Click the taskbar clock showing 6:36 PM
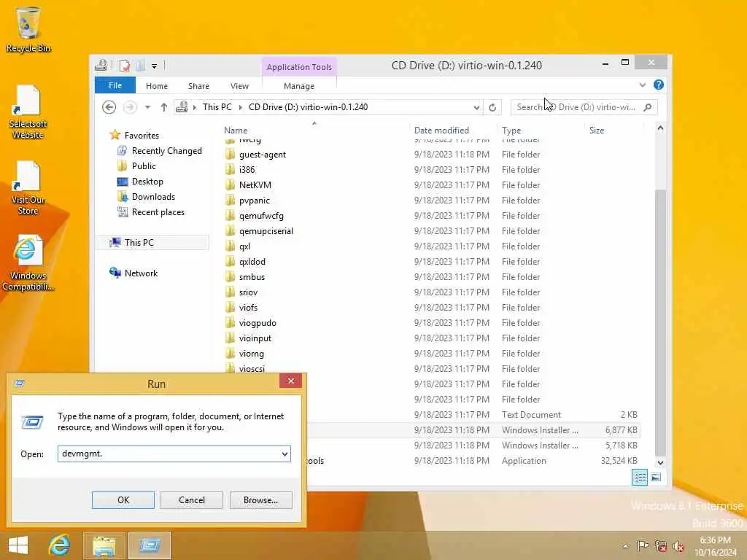Image resolution: width=747 pixels, height=560 pixels. [x=715, y=545]
